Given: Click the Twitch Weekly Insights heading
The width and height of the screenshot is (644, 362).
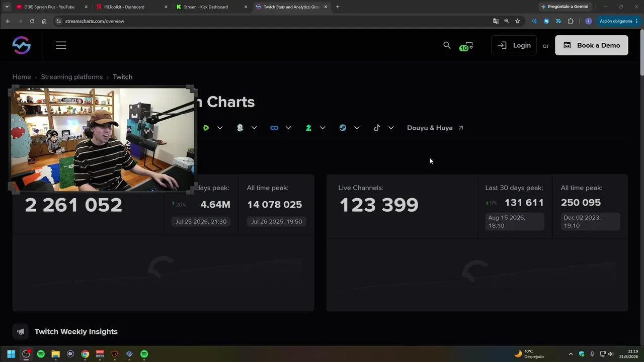Looking at the screenshot, I should [x=76, y=332].
